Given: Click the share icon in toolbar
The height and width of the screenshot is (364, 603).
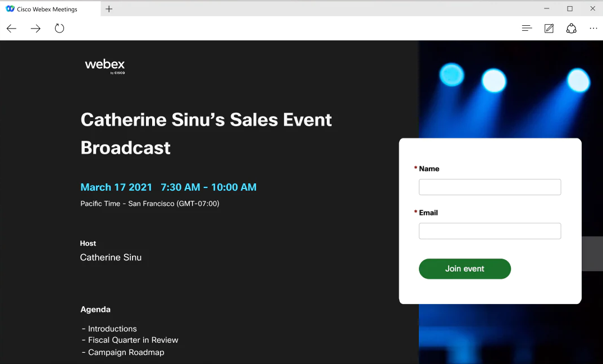Looking at the screenshot, I should tap(571, 29).
